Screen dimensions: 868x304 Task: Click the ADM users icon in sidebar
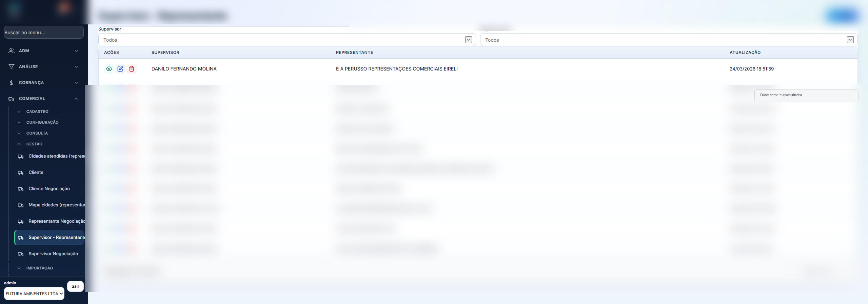[12, 51]
